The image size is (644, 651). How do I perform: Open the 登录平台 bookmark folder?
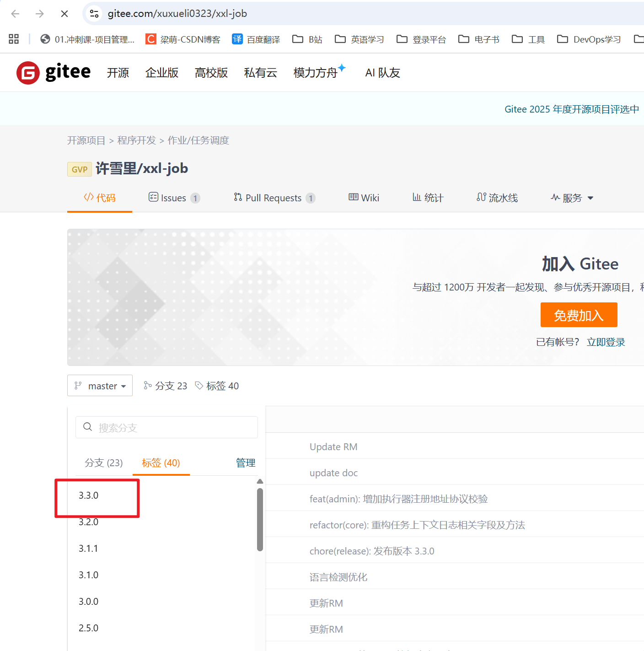tap(421, 39)
